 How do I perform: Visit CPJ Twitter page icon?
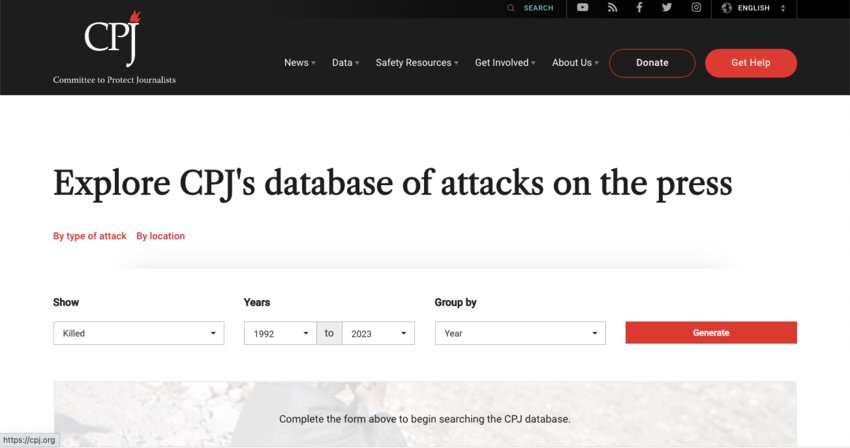(x=667, y=8)
